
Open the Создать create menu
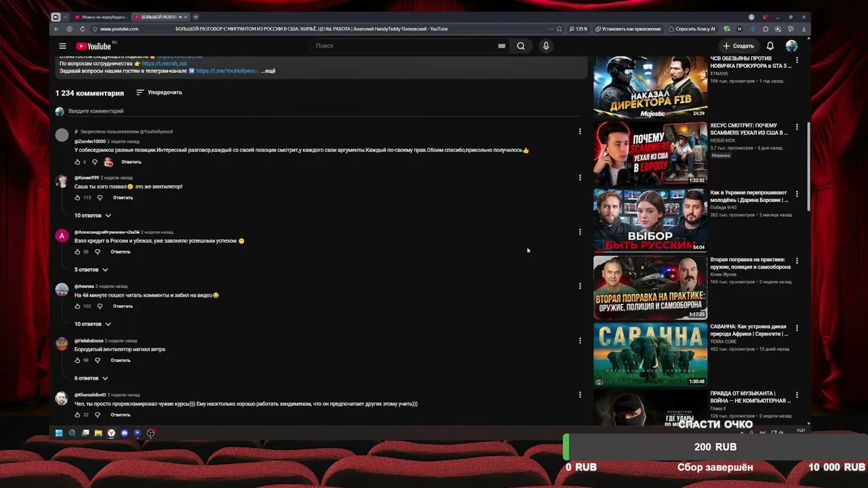738,46
